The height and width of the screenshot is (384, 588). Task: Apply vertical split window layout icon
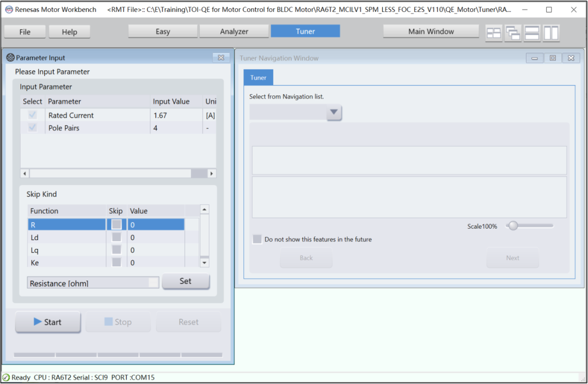pyautogui.click(x=551, y=33)
